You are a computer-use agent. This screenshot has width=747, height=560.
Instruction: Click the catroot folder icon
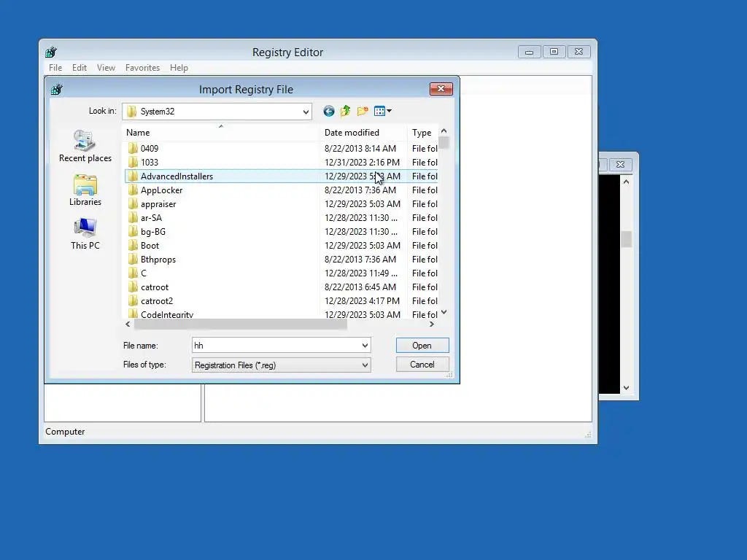click(133, 287)
